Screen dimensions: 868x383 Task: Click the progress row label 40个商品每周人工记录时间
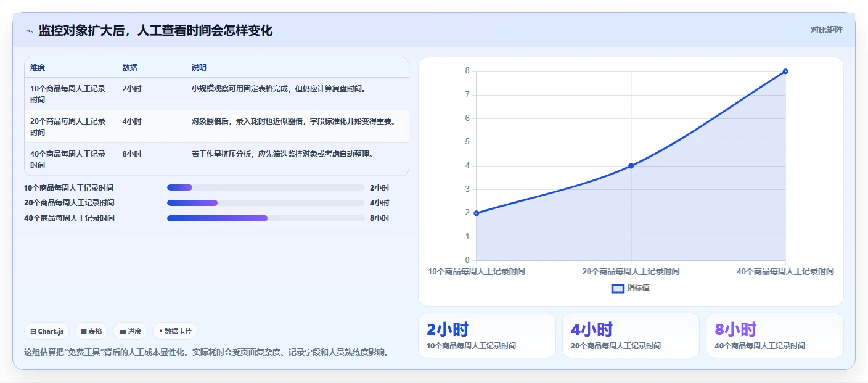click(x=68, y=218)
